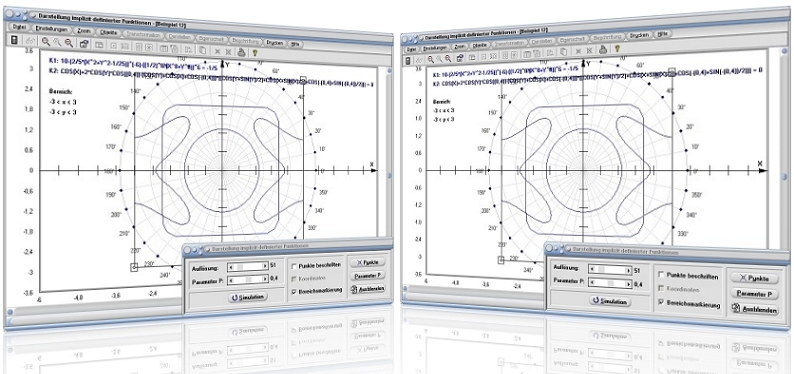Click the copy pages icon in right window toolbar

point(563,51)
